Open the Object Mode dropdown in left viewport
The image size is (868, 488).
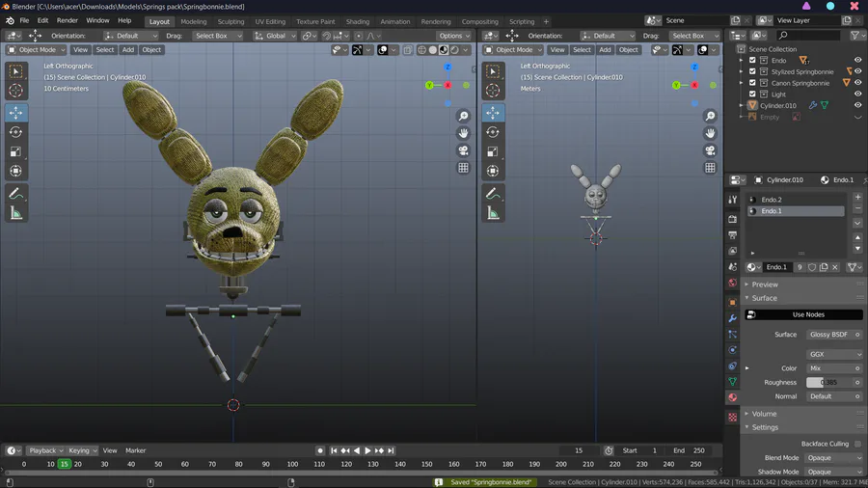pyautogui.click(x=37, y=50)
